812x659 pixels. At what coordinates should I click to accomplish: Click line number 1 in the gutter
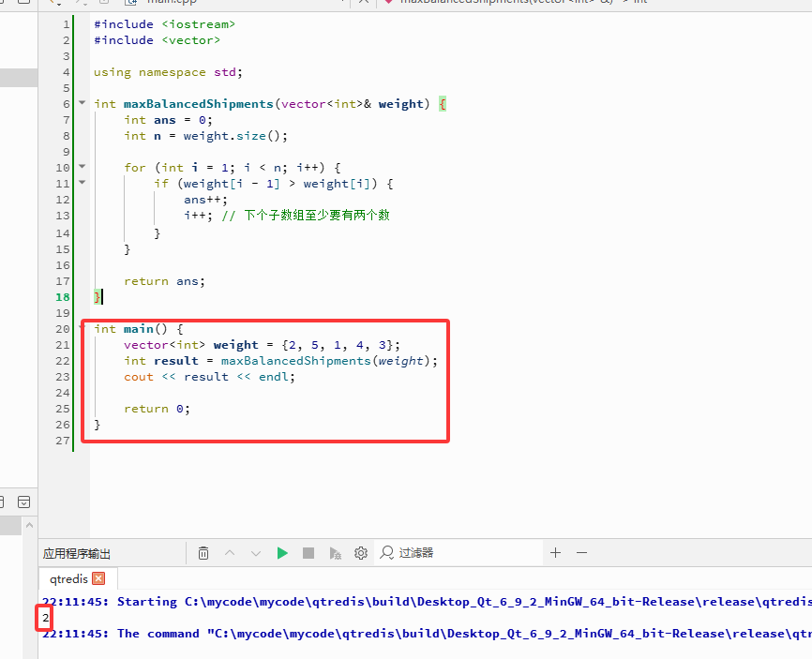67,24
